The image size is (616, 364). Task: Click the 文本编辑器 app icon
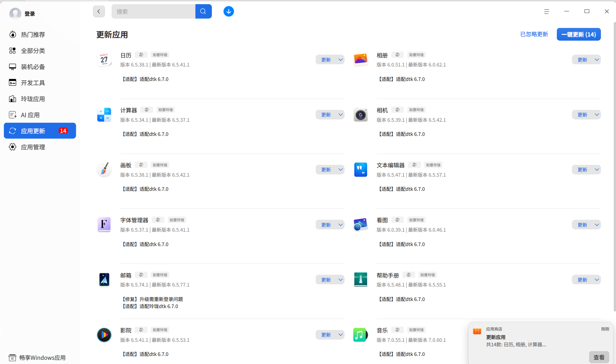click(x=360, y=170)
